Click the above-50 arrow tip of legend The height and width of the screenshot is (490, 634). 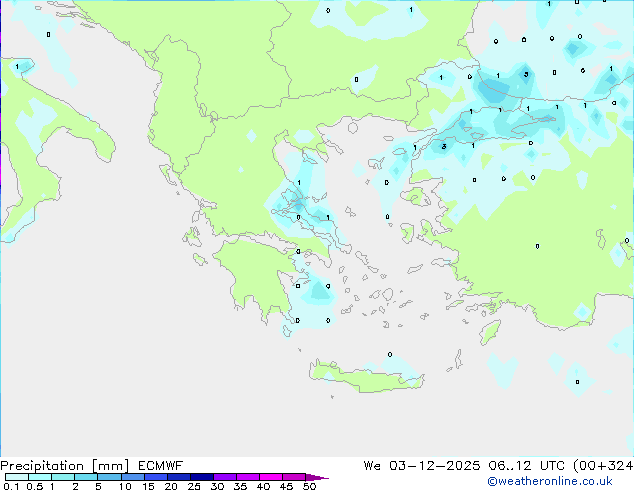click(317, 477)
